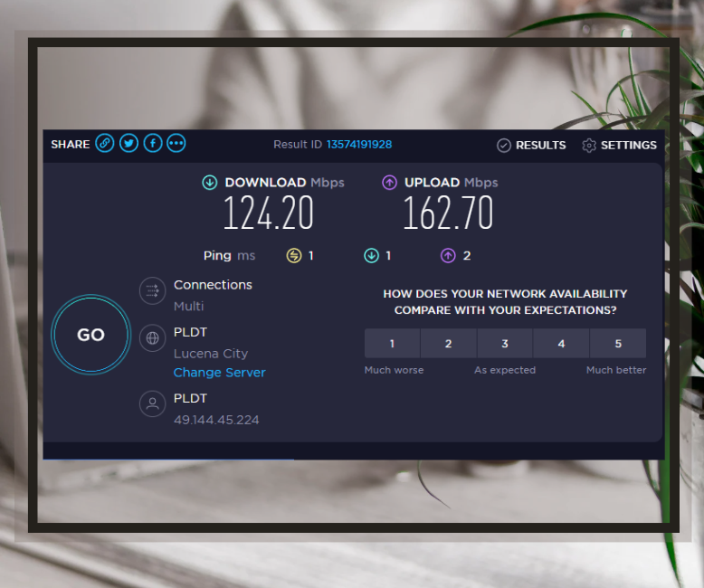Share result on Facebook
This screenshot has width=704, height=588.
pos(153,144)
